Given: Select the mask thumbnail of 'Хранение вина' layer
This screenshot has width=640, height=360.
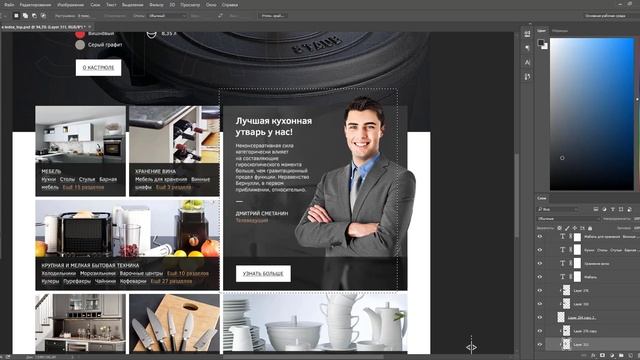Looking at the screenshot, I should pos(577,263).
